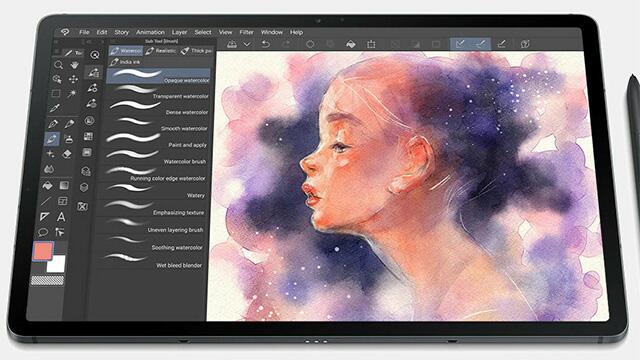Toggle the first highlighted snap button
This screenshot has height=360, width=640.
(460, 44)
